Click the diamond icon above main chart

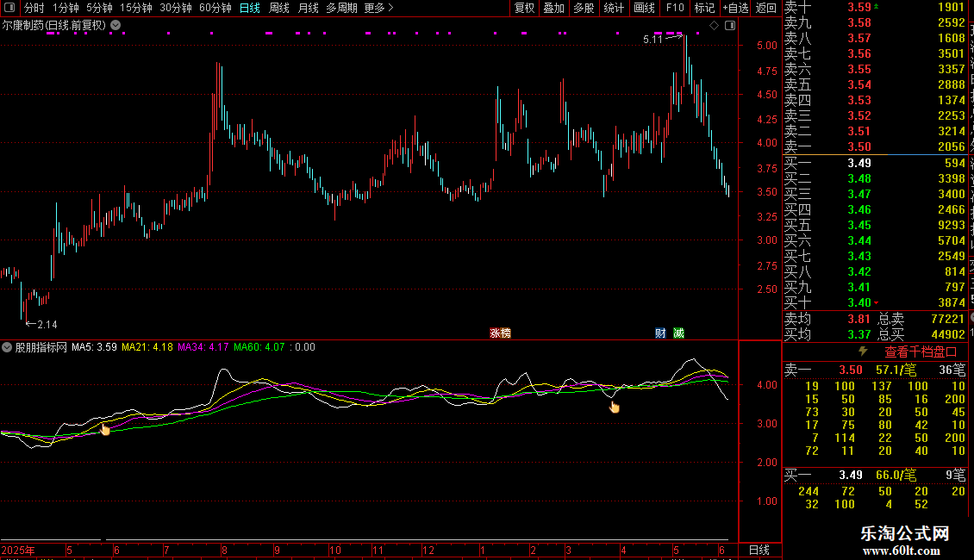point(715,26)
